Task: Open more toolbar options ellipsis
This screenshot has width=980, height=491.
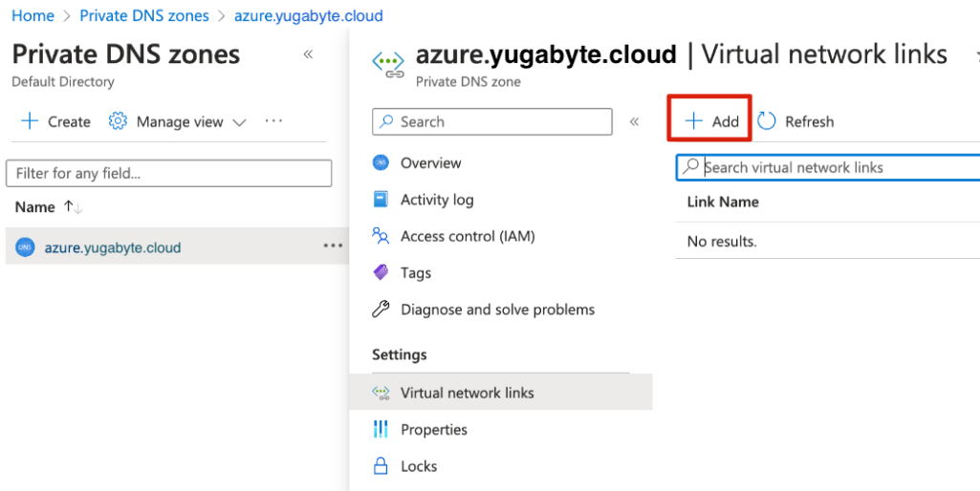Action: click(x=274, y=121)
